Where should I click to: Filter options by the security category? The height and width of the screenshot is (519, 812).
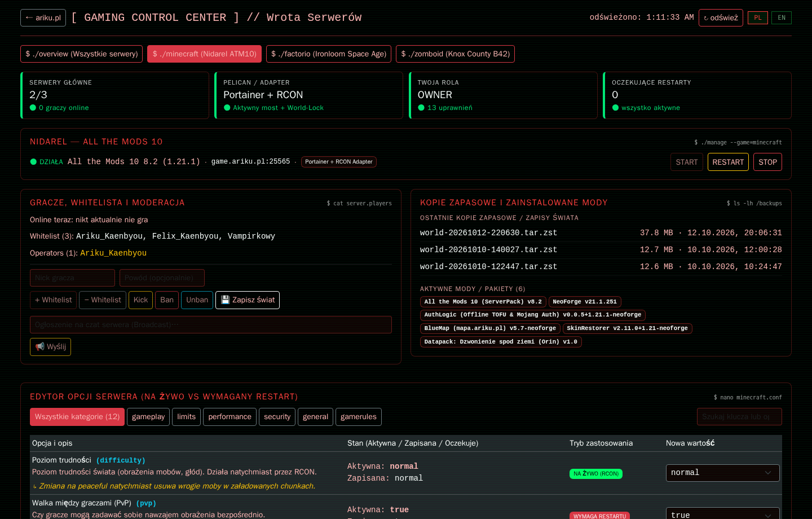click(277, 417)
